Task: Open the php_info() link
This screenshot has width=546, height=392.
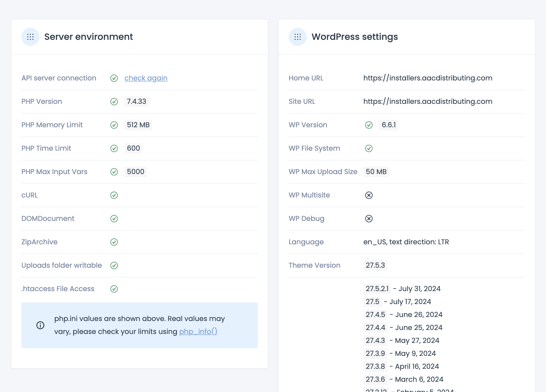Action: click(x=198, y=331)
